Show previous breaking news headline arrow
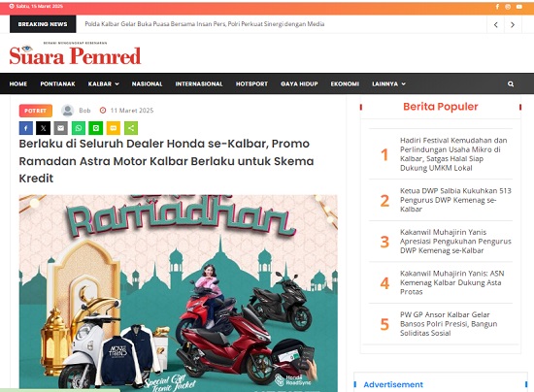Screen dimensions: 534x392 coord(496,24)
